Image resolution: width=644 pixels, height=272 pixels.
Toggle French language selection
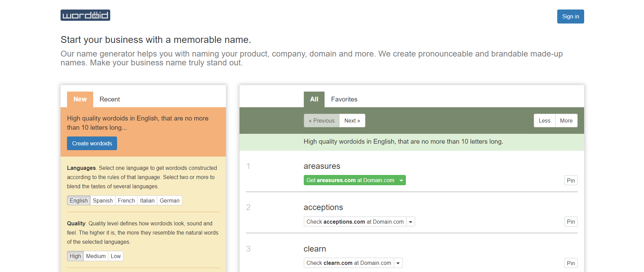(126, 201)
